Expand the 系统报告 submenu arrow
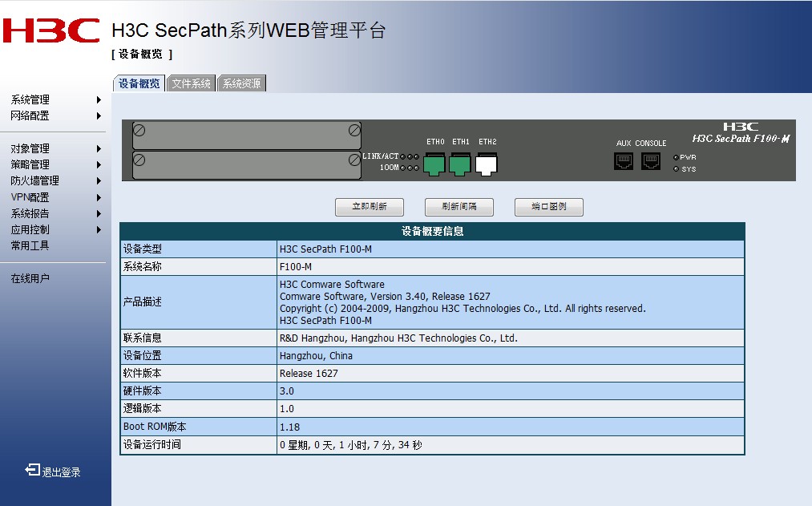The image size is (812, 506). coord(99,214)
